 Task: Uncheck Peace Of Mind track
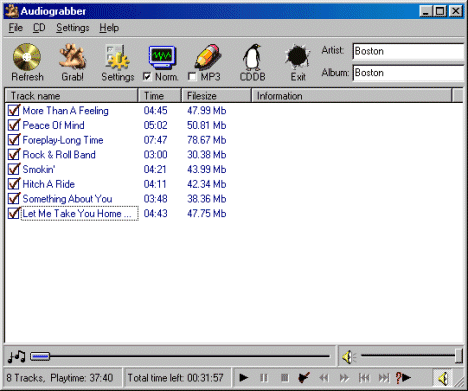tap(14, 125)
